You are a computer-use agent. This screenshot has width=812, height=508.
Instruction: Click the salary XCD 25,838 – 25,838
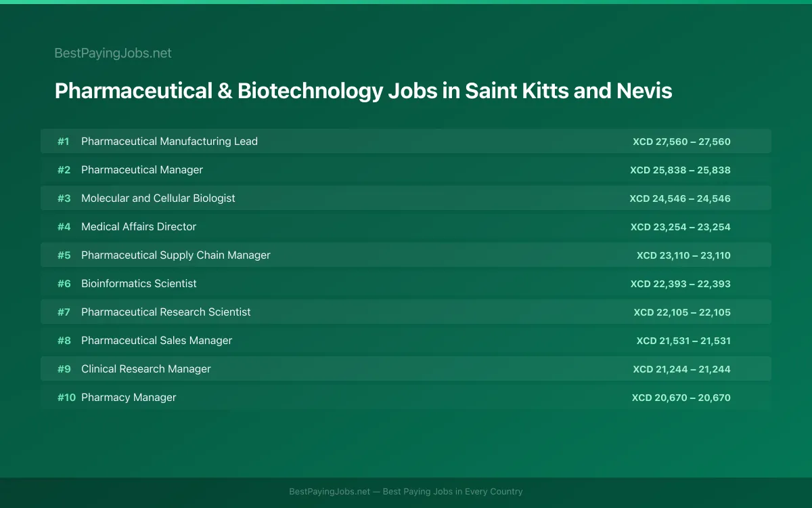click(x=680, y=170)
